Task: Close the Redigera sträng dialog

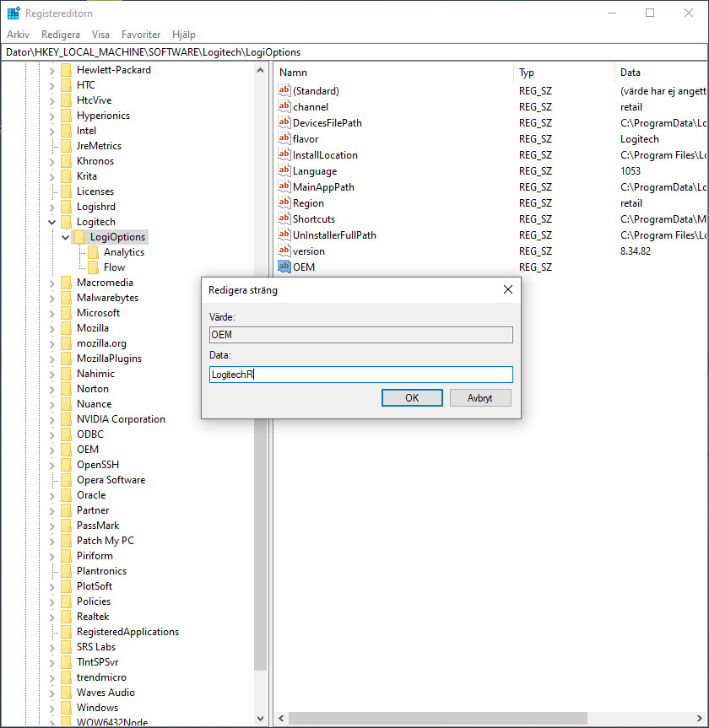Action: click(507, 289)
